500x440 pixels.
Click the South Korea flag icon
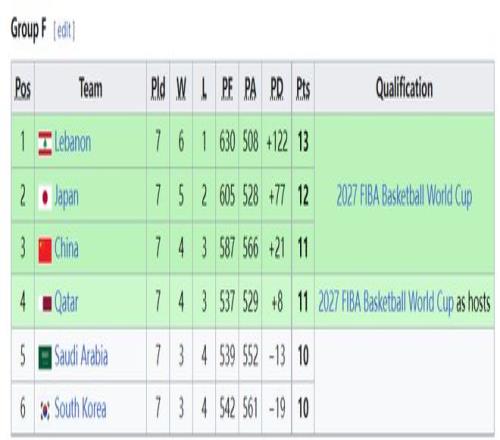click(45, 410)
